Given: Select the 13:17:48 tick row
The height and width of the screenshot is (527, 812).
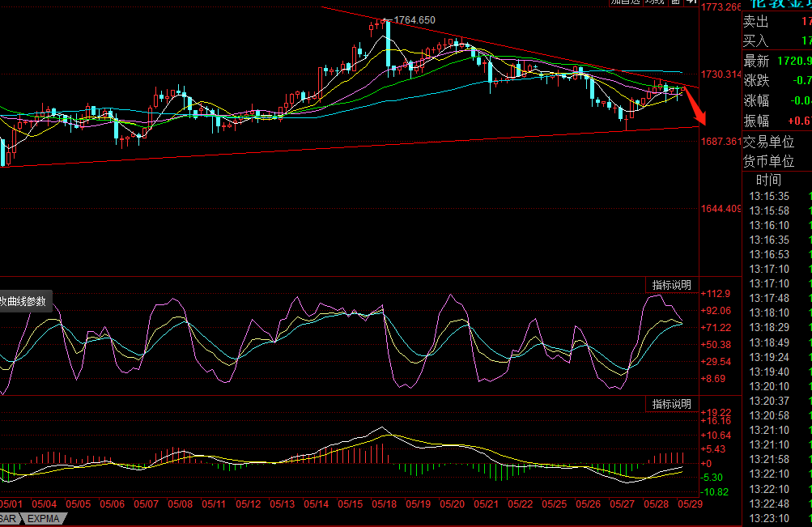Looking at the screenshot, I should point(777,298).
